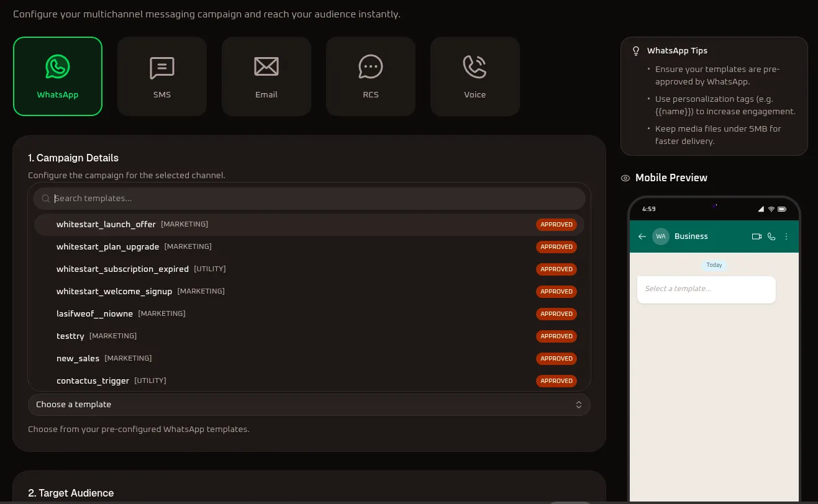This screenshot has width=818, height=504.
Task: Click the Mobile Preview heading
Action: [671, 178]
